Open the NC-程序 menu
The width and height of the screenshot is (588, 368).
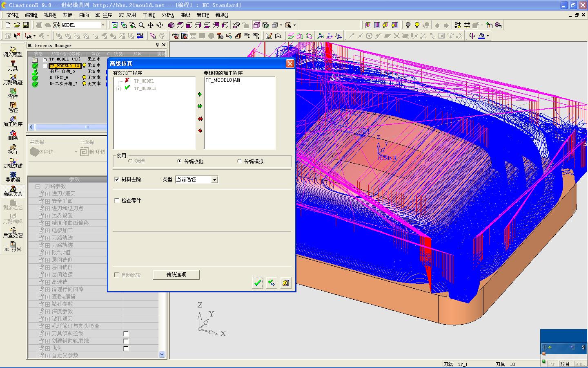104,15
